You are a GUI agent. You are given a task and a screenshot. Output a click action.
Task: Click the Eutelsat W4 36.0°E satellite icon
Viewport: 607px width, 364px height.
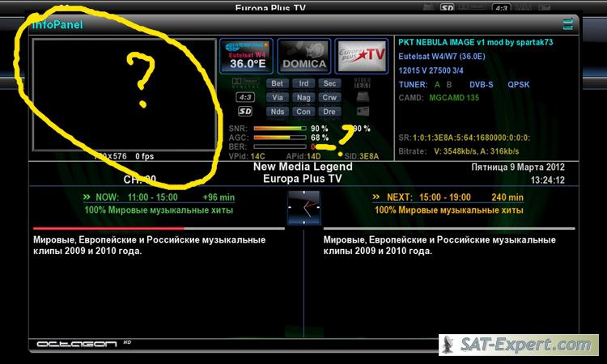point(246,56)
